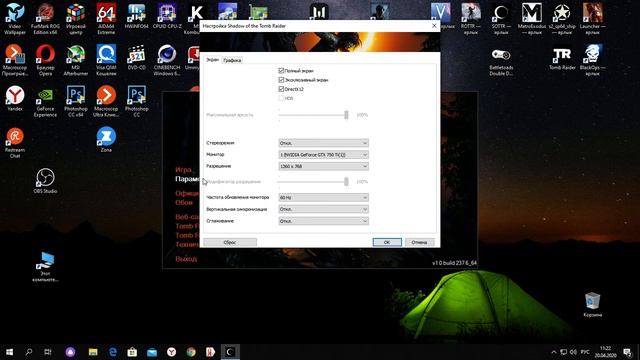Open the OBS Studio shortcut
The image size is (640, 360).
45,180
